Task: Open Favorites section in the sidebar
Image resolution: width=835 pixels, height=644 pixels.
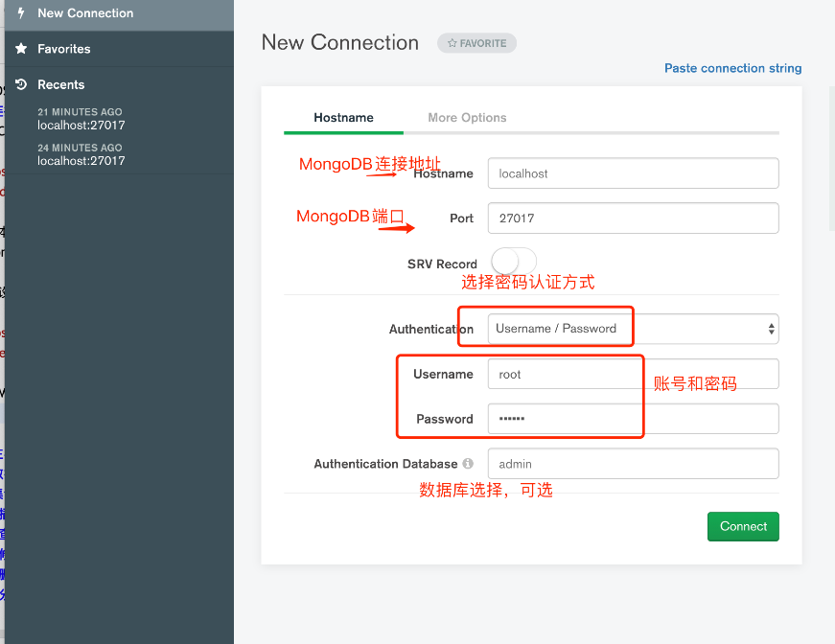Action: (119, 49)
